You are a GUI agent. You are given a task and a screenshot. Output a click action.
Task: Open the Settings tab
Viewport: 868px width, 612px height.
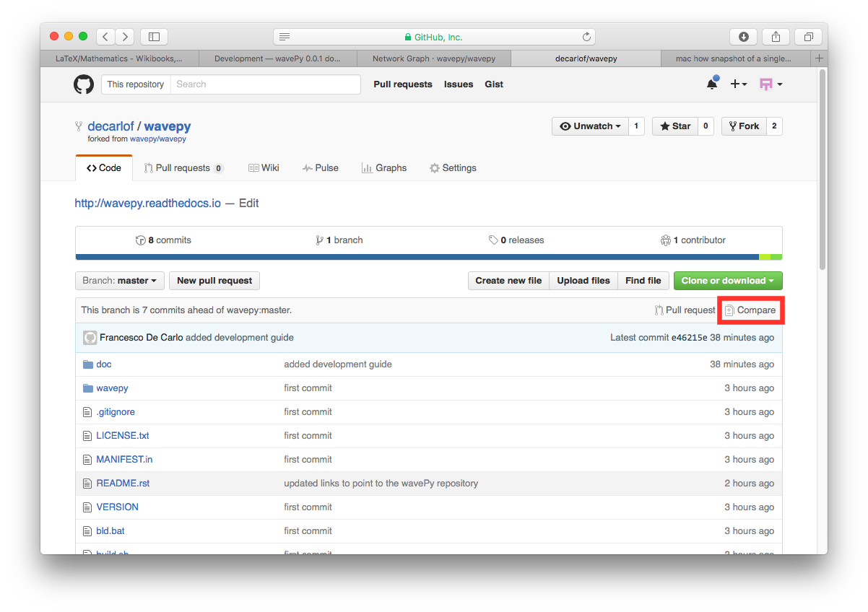[x=453, y=168]
